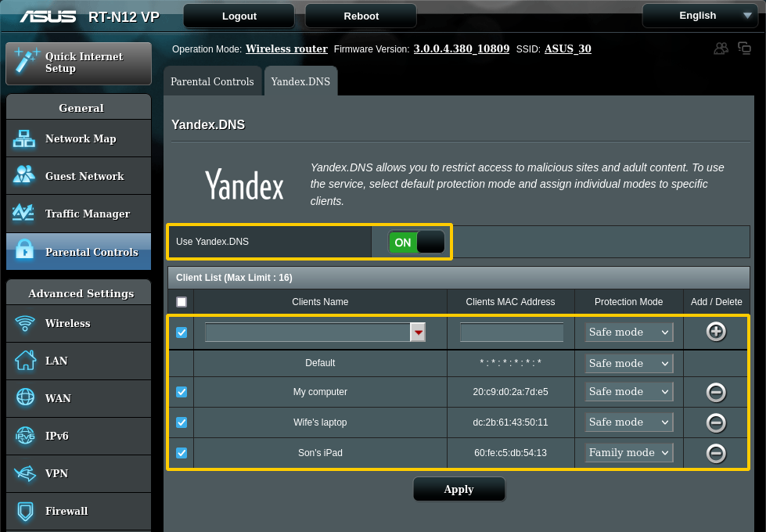Click the Network Map sidebar icon

[x=24, y=139]
